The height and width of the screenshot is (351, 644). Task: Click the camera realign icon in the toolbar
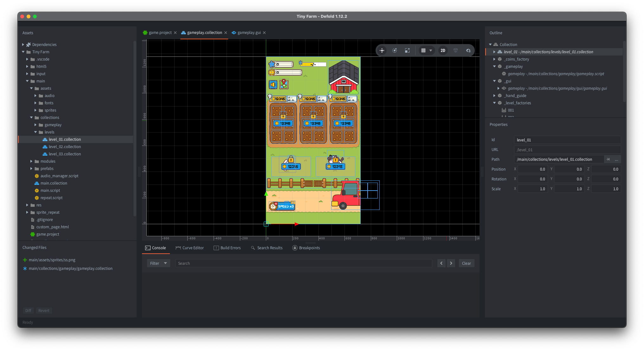pyautogui.click(x=469, y=50)
